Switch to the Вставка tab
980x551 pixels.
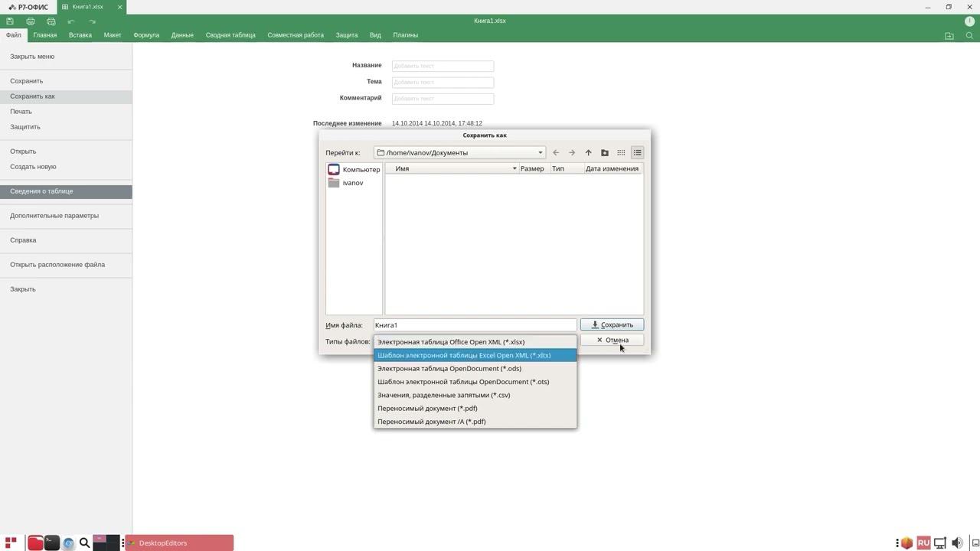click(x=80, y=35)
